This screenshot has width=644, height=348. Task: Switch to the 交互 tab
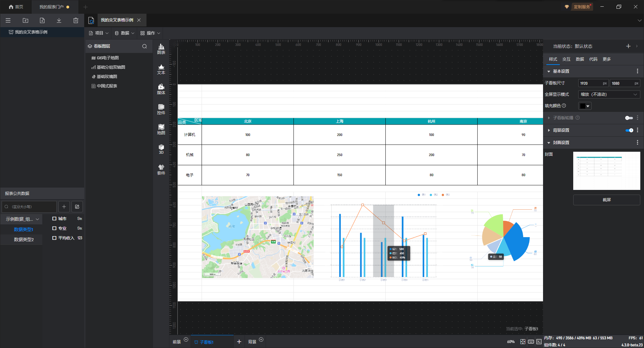point(566,59)
